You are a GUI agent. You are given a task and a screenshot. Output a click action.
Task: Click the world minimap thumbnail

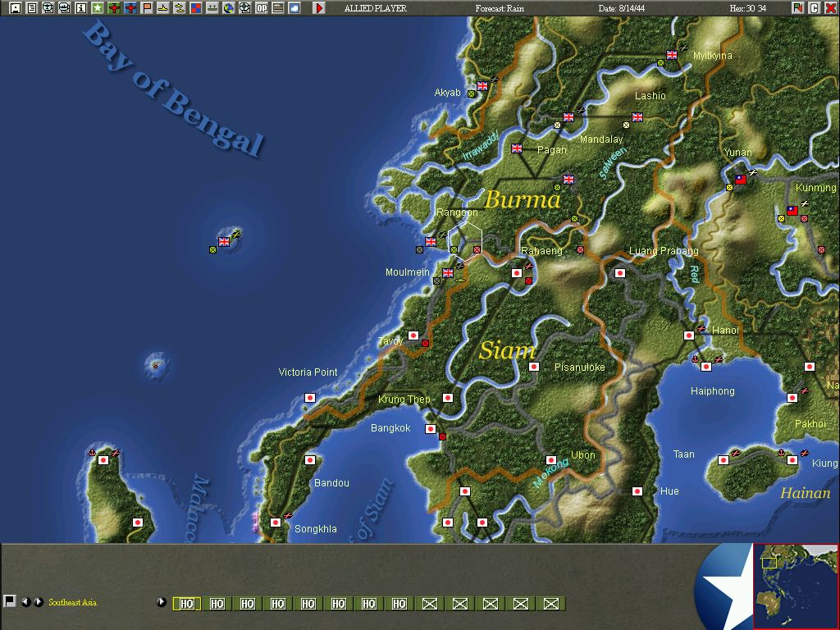click(x=796, y=586)
